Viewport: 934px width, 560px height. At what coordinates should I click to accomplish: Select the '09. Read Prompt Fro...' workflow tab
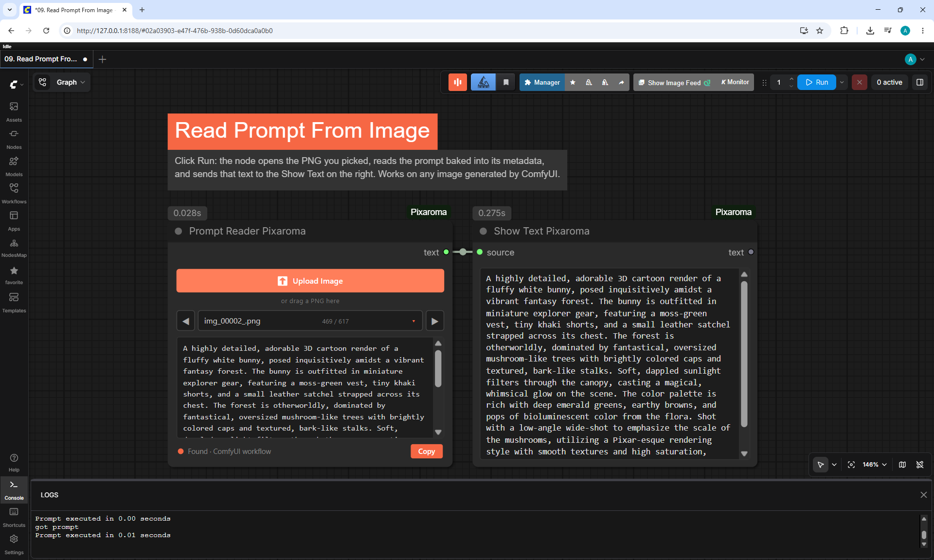[x=46, y=59]
